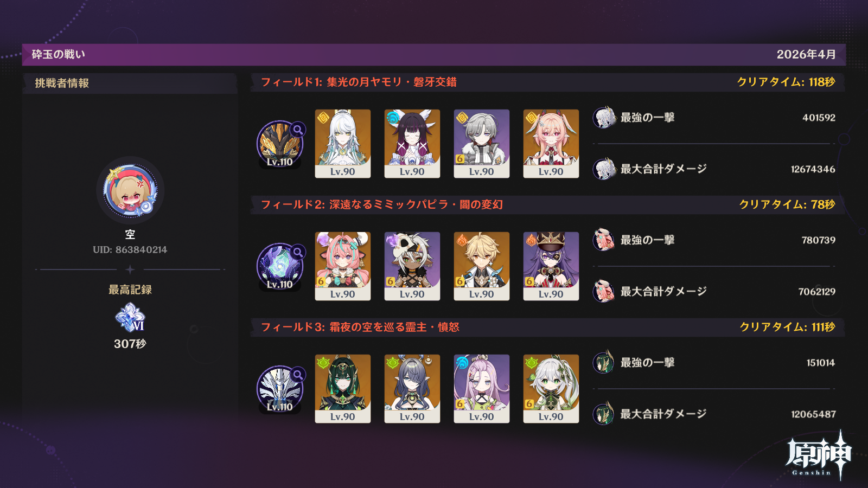Click the 砕玉の戦い title bar
The height and width of the screenshot is (488, 868).
coord(434,54)
